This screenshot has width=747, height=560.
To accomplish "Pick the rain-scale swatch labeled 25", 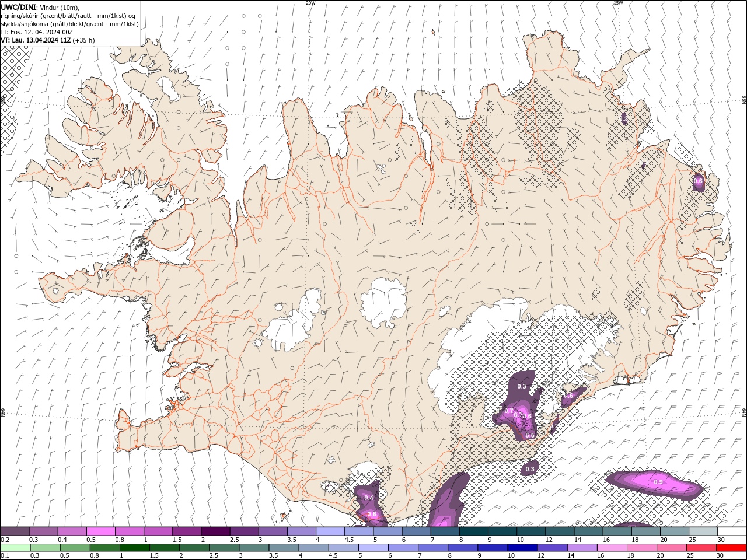I will (x=701, y=548).
